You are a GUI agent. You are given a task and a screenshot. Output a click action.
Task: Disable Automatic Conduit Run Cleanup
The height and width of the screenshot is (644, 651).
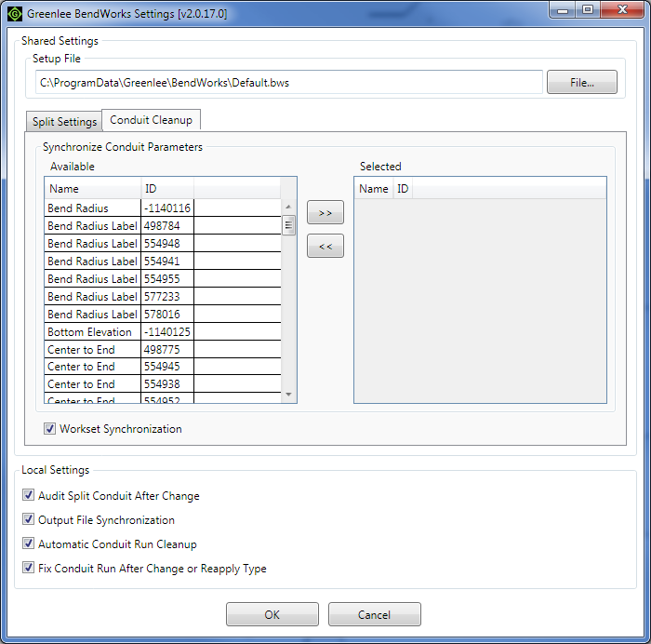point(28,543)
